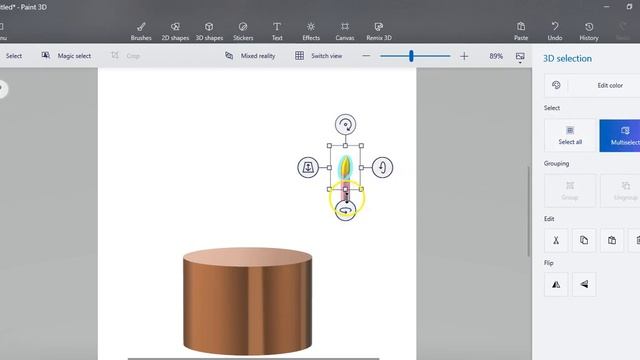640x360 pixels.
Task: Click the X-axis rotate handle below selection
Action: [345, 211]
